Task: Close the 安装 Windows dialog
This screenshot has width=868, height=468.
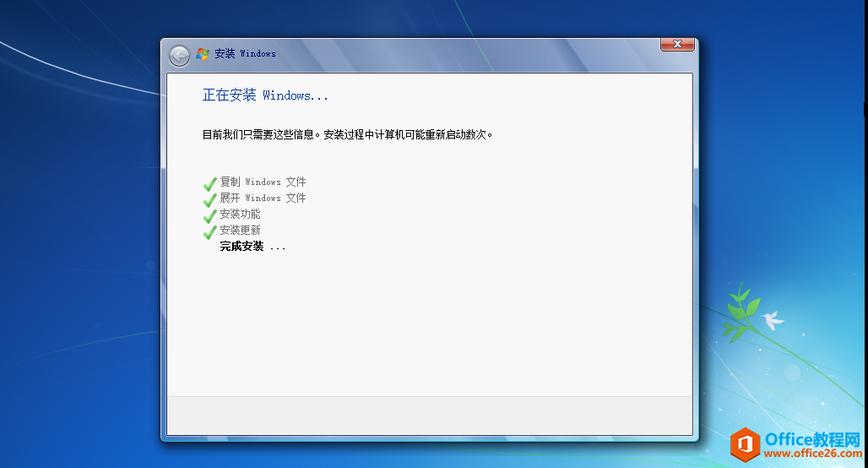Action: pyautogui.click(x=677, y=44)
